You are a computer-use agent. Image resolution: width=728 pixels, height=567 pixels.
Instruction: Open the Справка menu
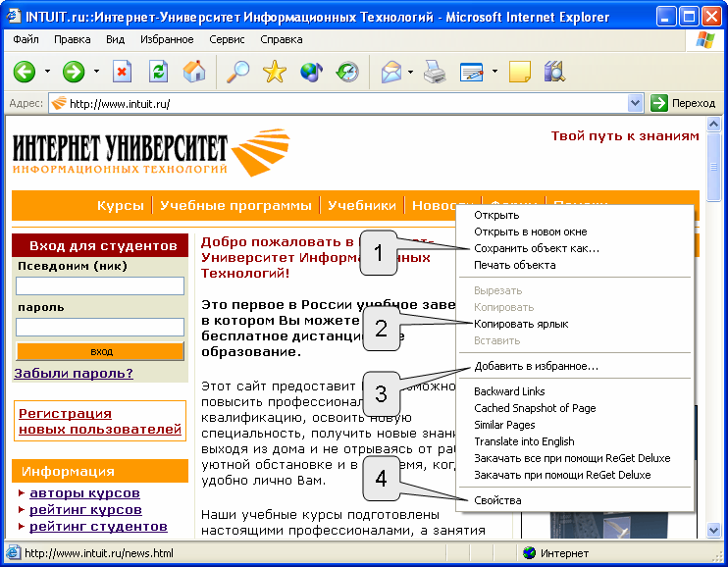click(282, 39)
